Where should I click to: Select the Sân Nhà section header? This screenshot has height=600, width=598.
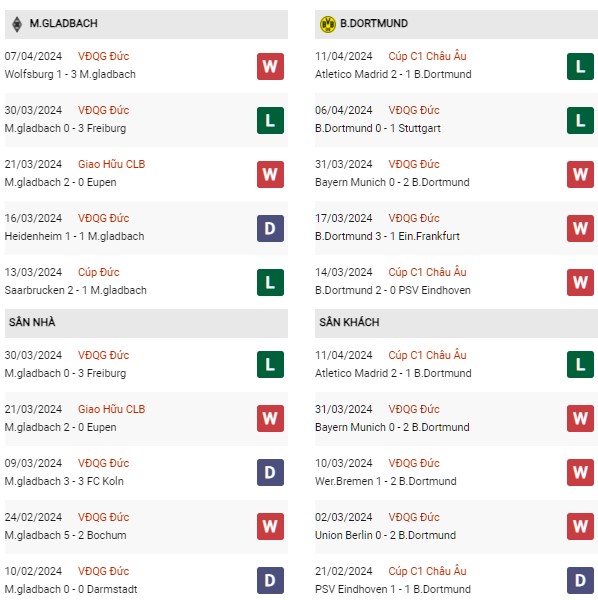146,323
